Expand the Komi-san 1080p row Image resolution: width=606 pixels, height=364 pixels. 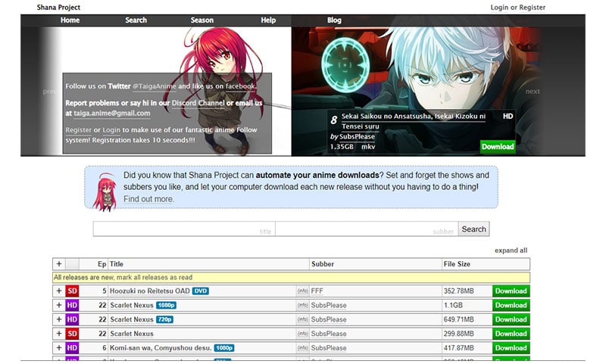click(x=59, y=348)
